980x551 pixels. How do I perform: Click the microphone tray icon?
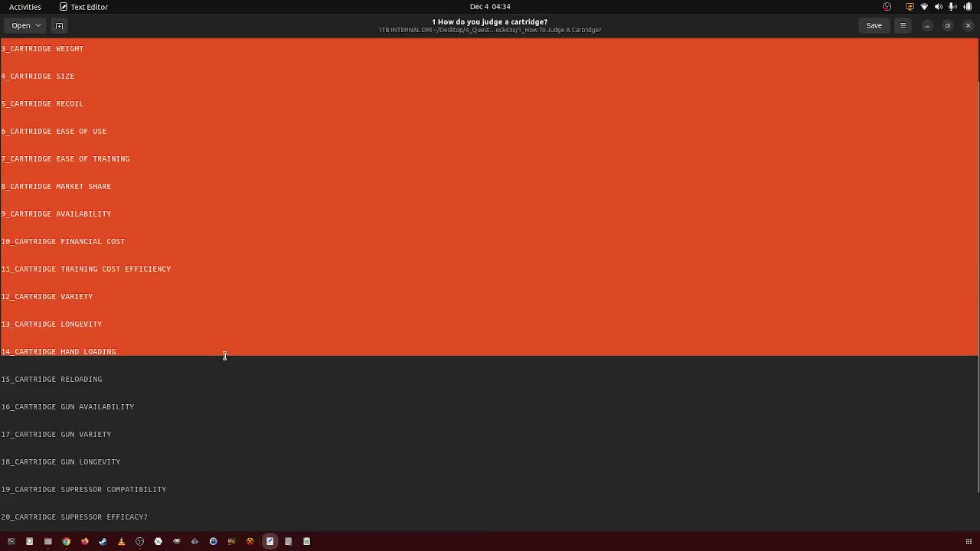pos(952,6)
